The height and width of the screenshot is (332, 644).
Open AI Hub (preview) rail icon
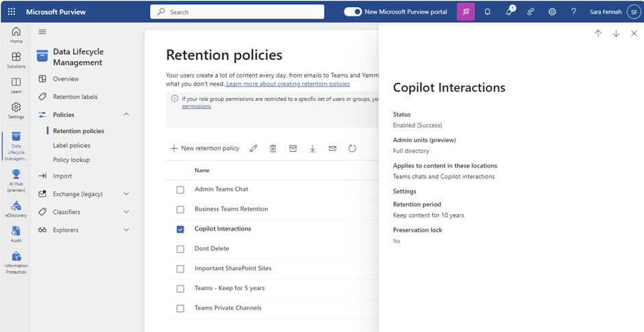pyautogui.click(x=16, y=180)
